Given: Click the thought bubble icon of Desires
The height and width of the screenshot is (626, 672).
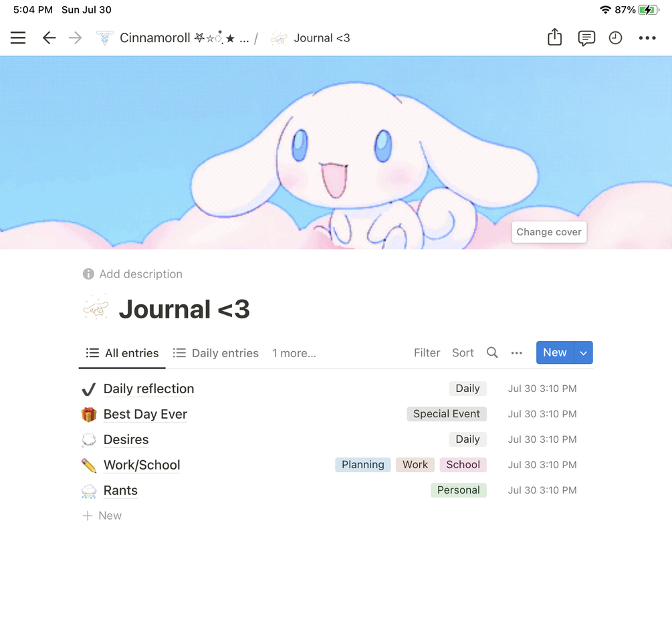Looking at the screenshot, I should coord(89,440).
